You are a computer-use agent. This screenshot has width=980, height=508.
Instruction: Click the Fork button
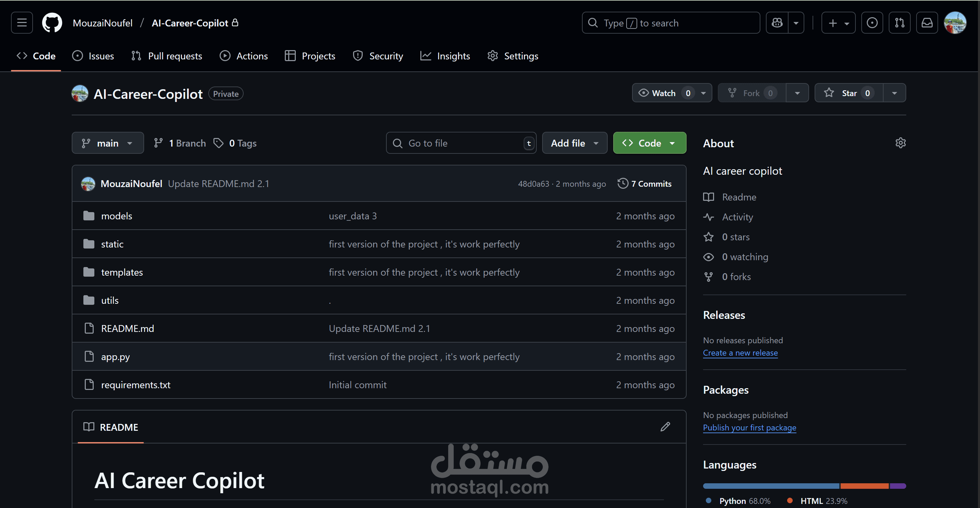pyautogui.click(x=752, y=93)
